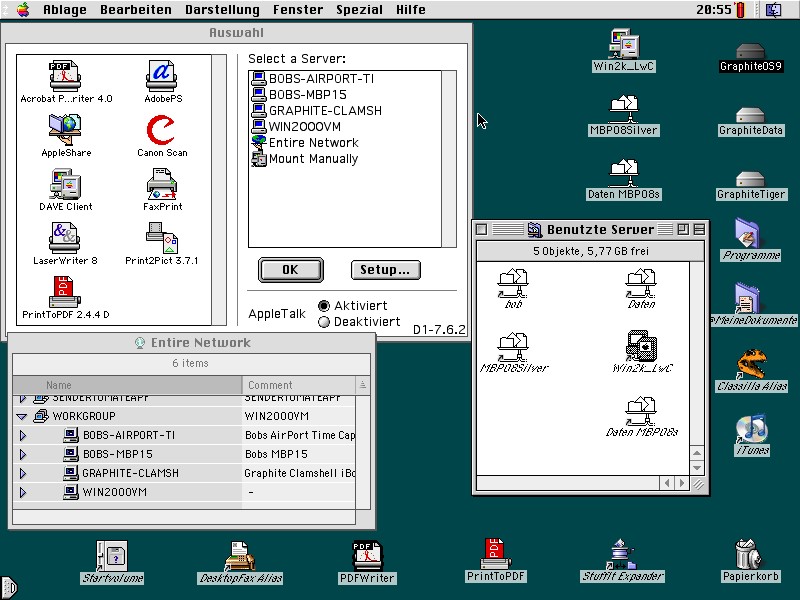The width and height of the screenshot is (800, 600).
Task: Click the OK button in Auswahl
Action: 290,270
